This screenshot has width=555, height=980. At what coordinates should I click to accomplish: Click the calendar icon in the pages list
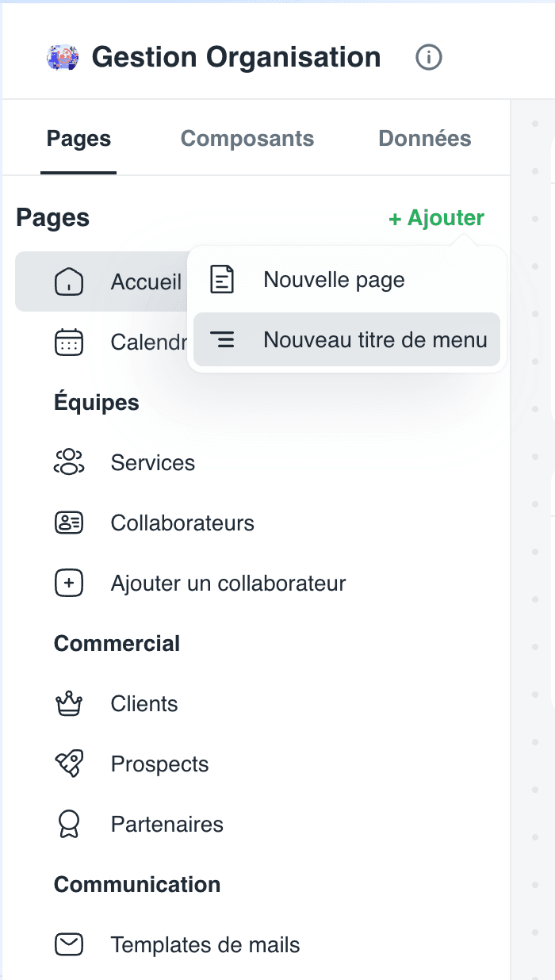tap(69, 343)
